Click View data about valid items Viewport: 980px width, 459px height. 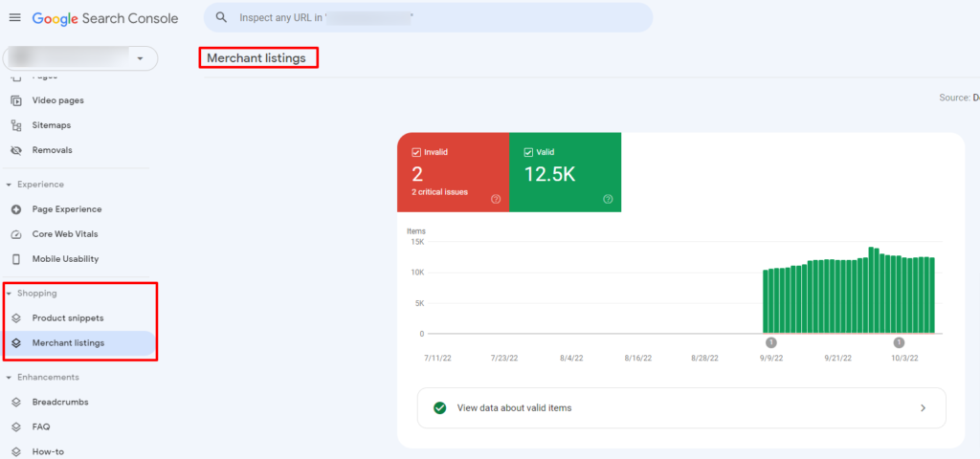point(681,407)
